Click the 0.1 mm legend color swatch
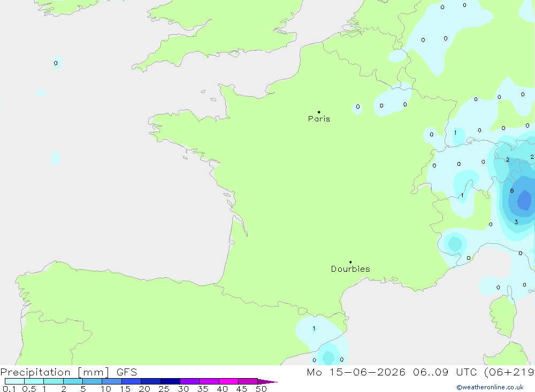Screen dimensions: 535x392 (x=14, y=381)
